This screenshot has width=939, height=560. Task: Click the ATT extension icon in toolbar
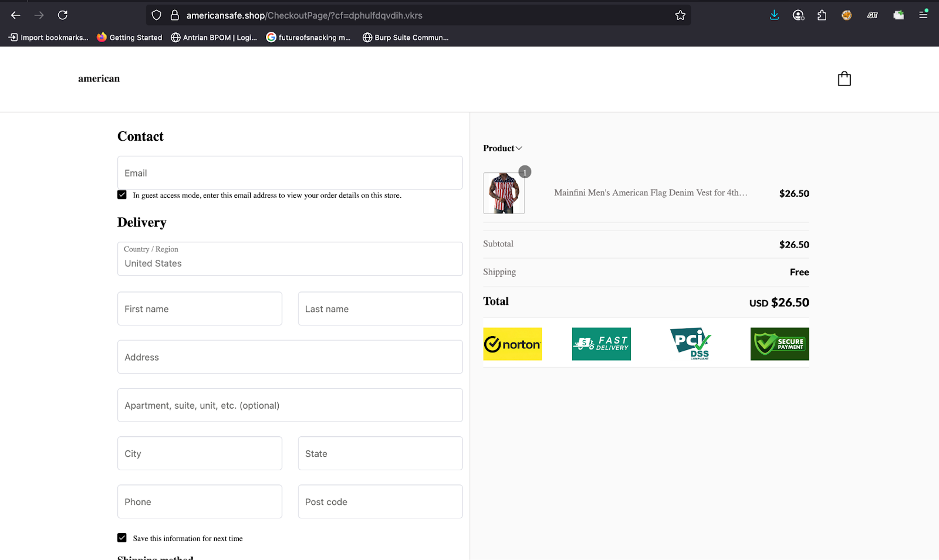[x=873, y=15]
